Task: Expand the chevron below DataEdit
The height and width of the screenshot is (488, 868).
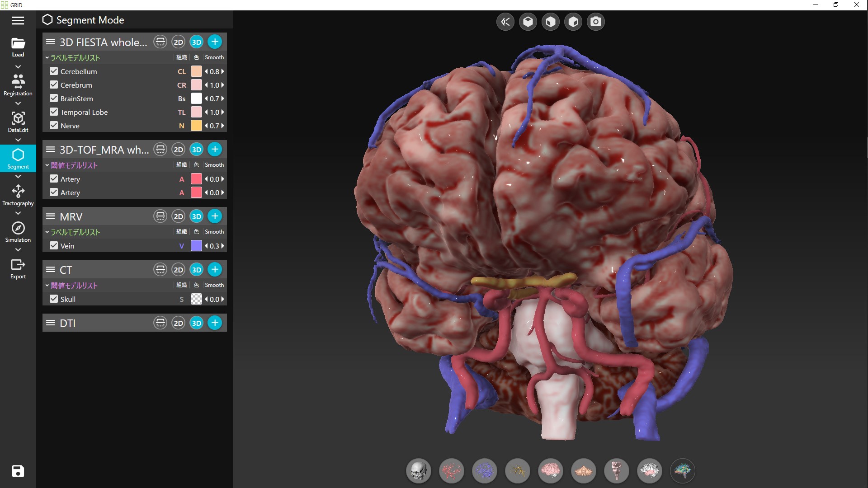Action: [x=18, y=140]
